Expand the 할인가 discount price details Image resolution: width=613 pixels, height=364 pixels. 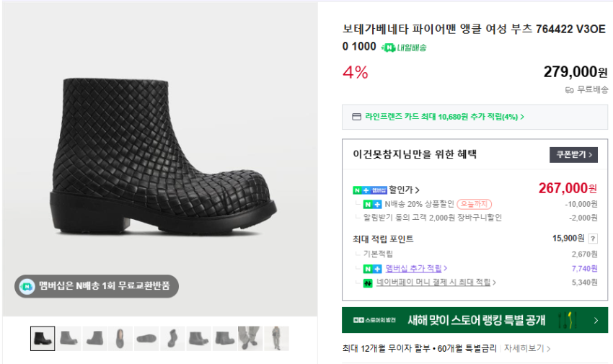point(405,190)
